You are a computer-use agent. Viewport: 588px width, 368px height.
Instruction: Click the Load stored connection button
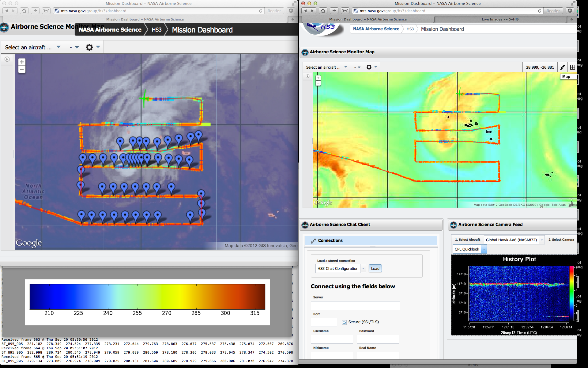click(x=375, y=269)
